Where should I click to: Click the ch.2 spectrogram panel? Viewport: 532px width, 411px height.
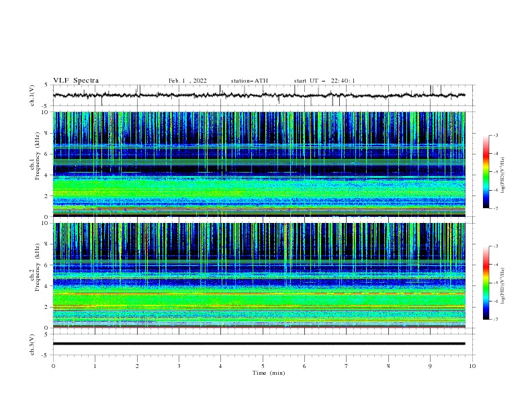point(259,275)
